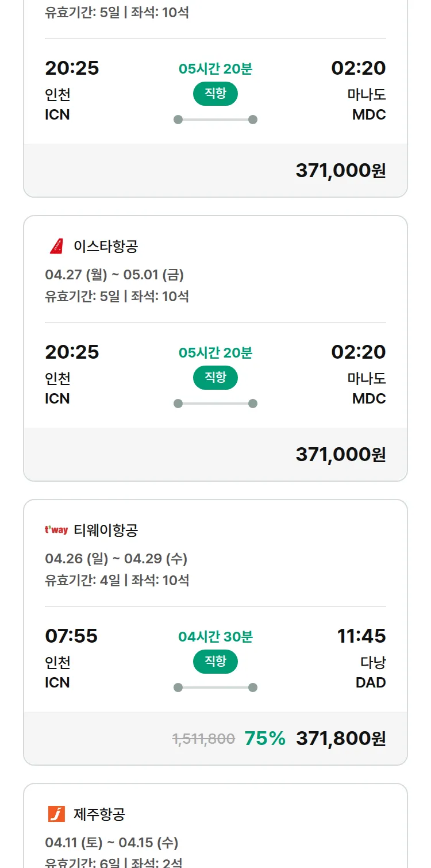Viewport: 431px width, 868px height.
Task: Click the 11:45 arrival time to 다낭
Action: (361, 636)
